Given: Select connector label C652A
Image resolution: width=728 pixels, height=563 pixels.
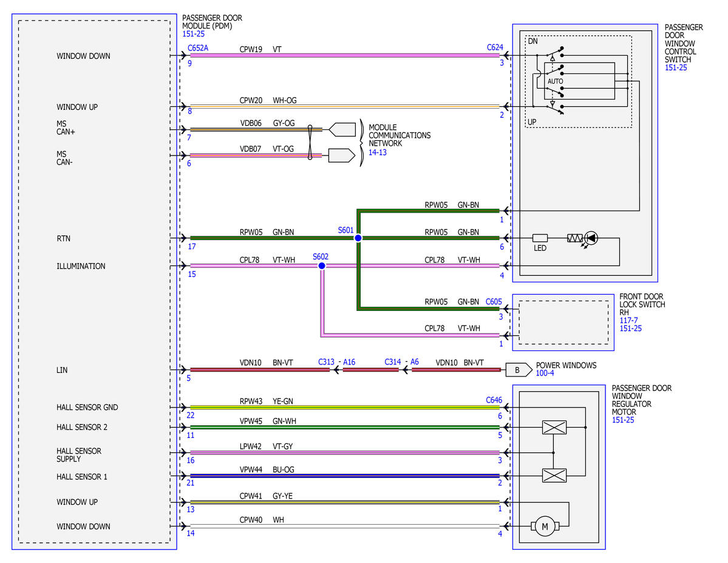Looking at the screenshot, I should tap(198, 48).
